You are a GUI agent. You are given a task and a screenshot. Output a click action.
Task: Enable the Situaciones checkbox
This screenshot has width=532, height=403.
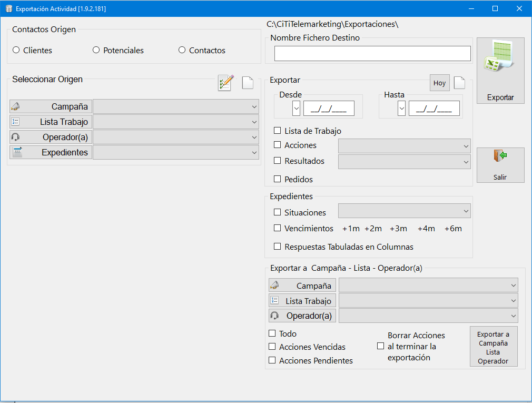[277, 212]
